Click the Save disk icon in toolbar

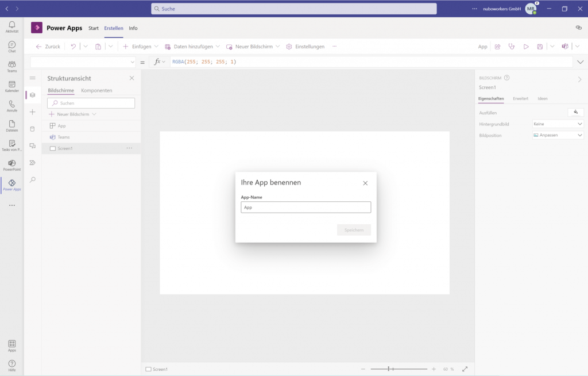tap(540, 47)
